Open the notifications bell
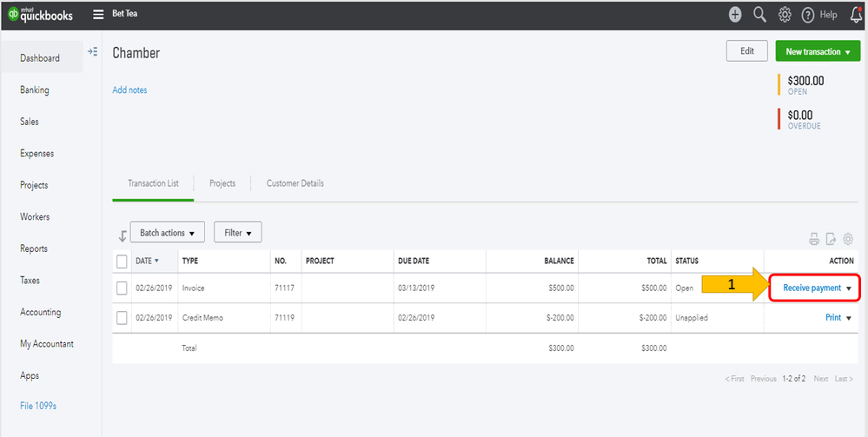Image resolution: width=868 pixels, height=437 pixels. click(x=856, y=15)
